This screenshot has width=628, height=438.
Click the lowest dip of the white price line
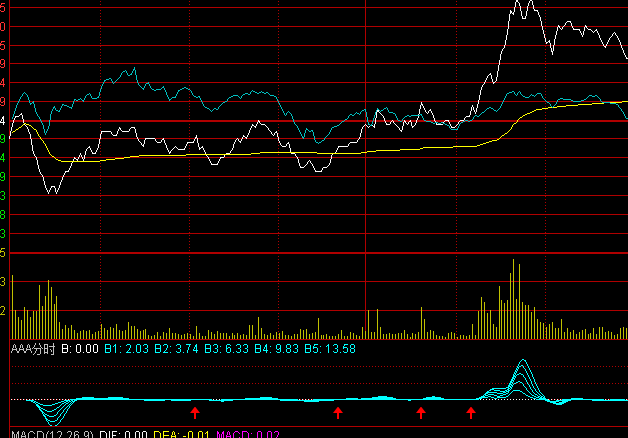pyautogui.click(x=52, y=191)
